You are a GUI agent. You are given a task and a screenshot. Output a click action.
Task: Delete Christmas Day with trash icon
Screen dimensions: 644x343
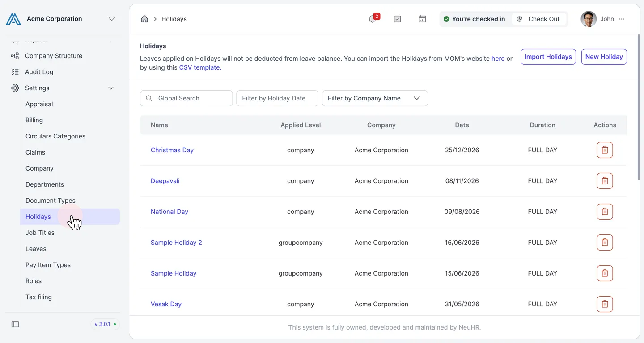605,150
